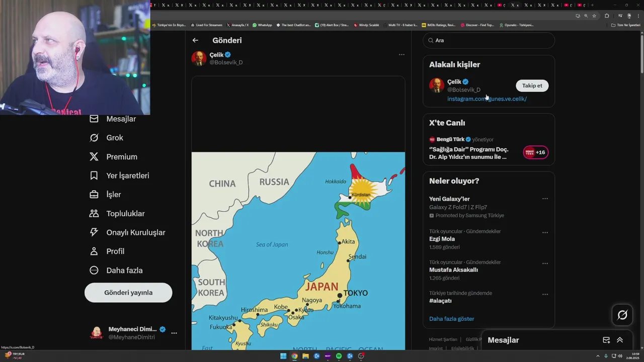Open Çelik's avatar in Alakalı kişiler
644x362 pixels.
pos(436,85)
